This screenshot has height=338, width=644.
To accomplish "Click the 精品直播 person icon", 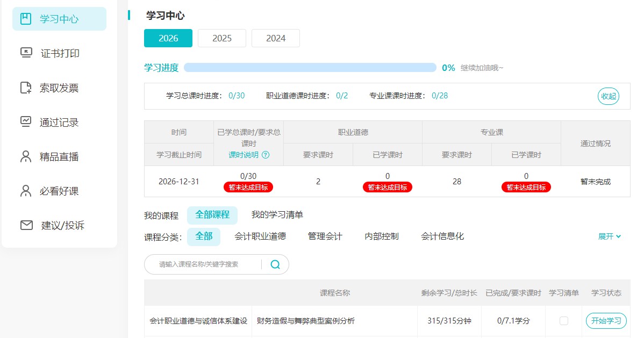I will coord(26,156).
